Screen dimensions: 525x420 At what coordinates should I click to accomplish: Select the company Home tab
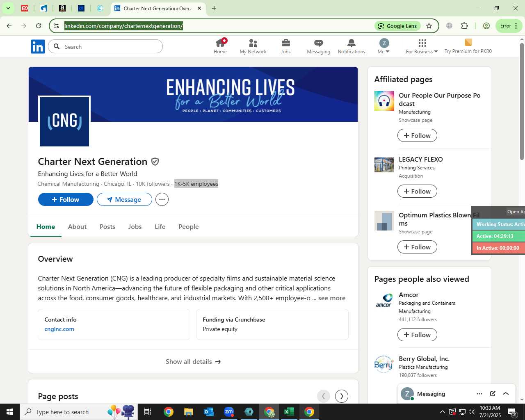[x=46, y=226]
